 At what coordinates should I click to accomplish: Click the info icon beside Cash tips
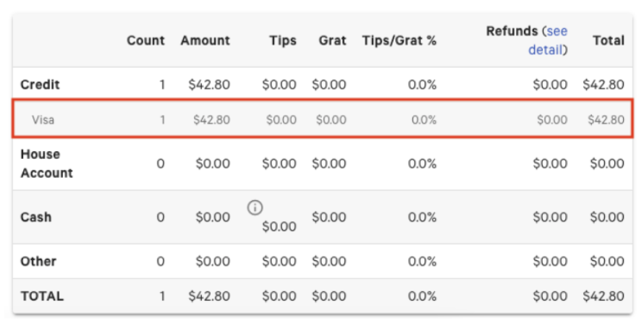click(x=254, y=207)
